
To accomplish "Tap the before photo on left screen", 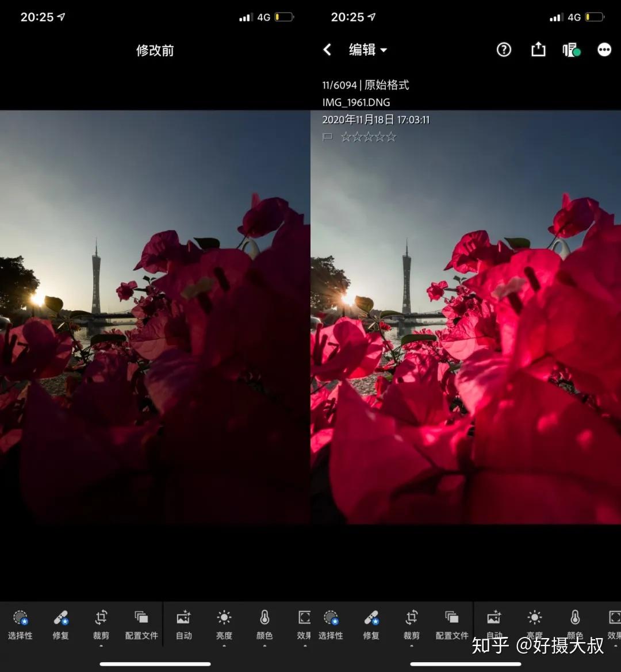I will [x=155, y=317].
